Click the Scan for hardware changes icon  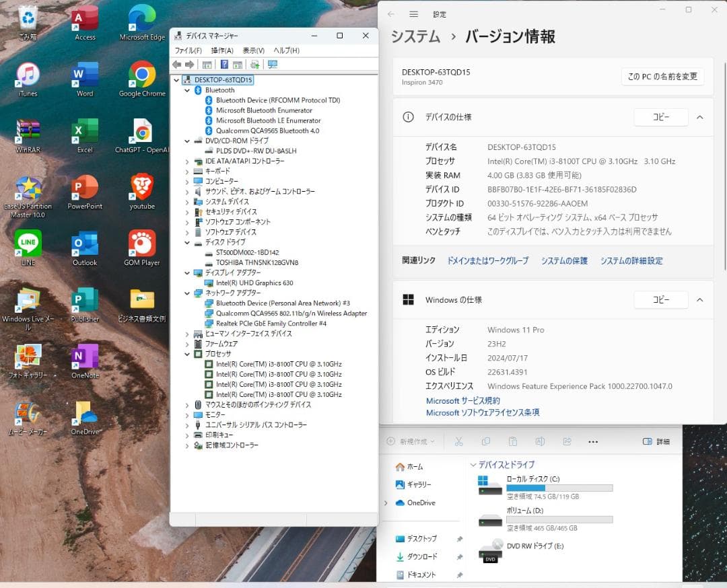254,65
